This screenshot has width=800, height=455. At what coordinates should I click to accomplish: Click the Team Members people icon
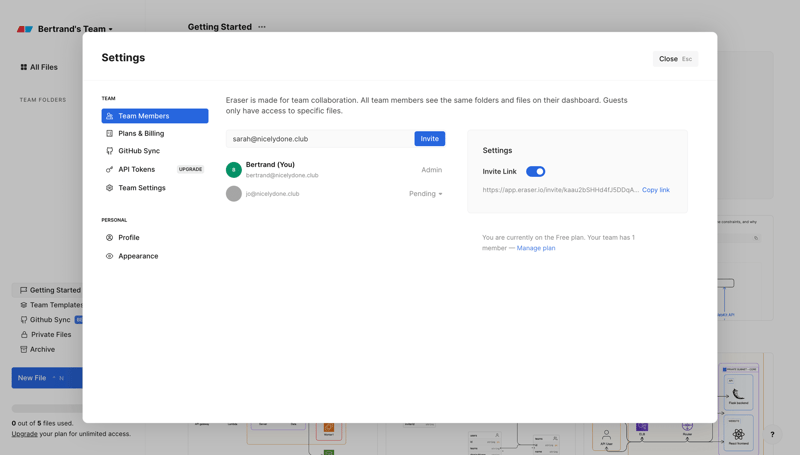pos(109,116)
